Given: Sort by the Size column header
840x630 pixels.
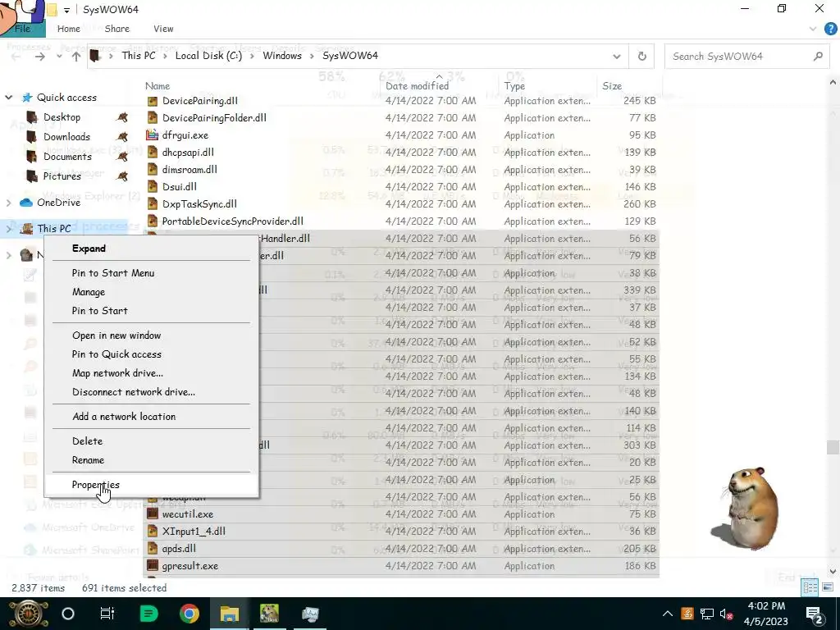Looking at the screenshot, I should tap(612, 85).
